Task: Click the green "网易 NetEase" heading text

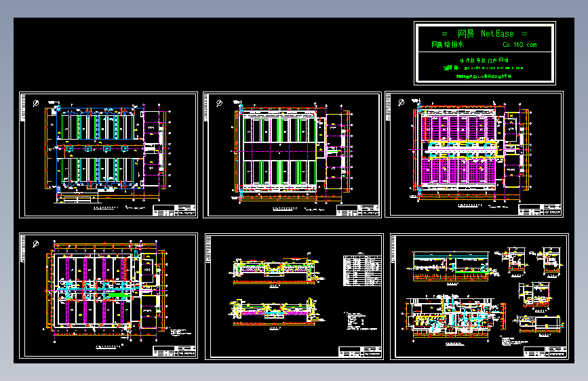Action: 485,34
